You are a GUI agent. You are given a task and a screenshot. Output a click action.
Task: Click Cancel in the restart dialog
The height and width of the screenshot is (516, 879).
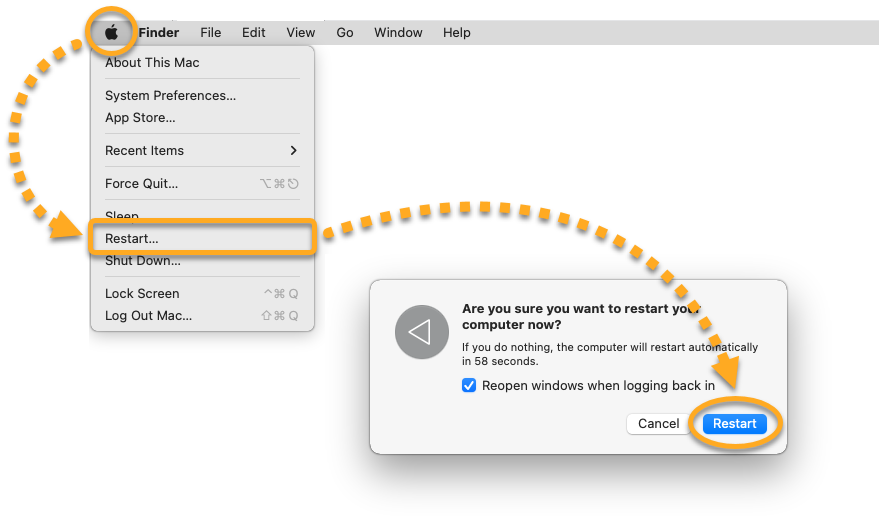click(658, 424)
